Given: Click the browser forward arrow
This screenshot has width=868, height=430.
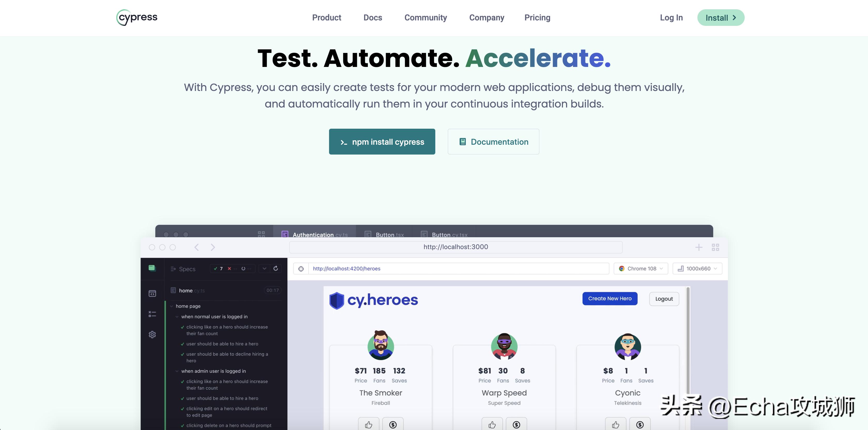Looking at the screenshot, I should pyautogui.click(x=213, y=247).
